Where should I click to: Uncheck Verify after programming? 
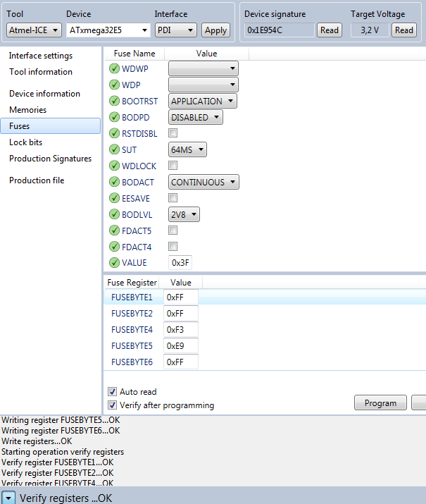pos(112,405)
